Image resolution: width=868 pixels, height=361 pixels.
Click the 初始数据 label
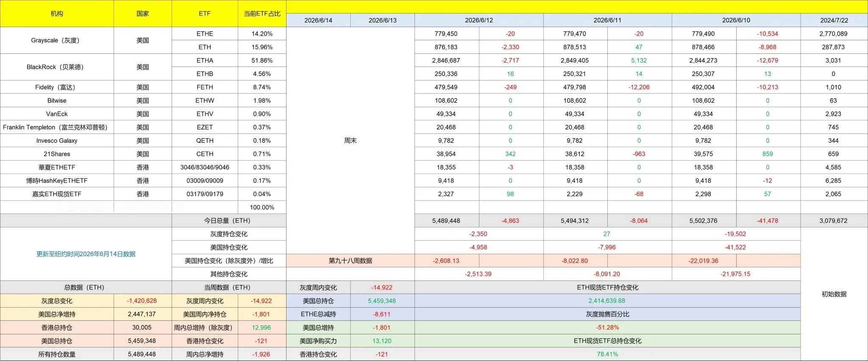834,294
